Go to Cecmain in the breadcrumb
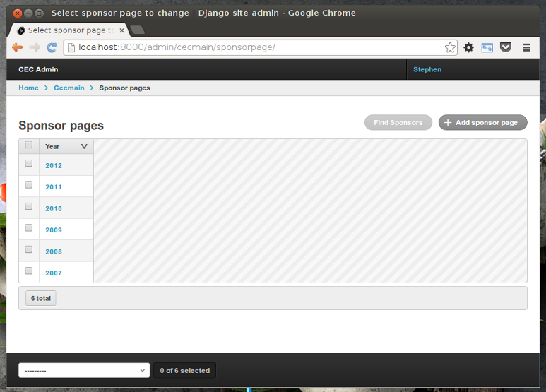Viewport: 546px width, 392px height. [69, 88]
